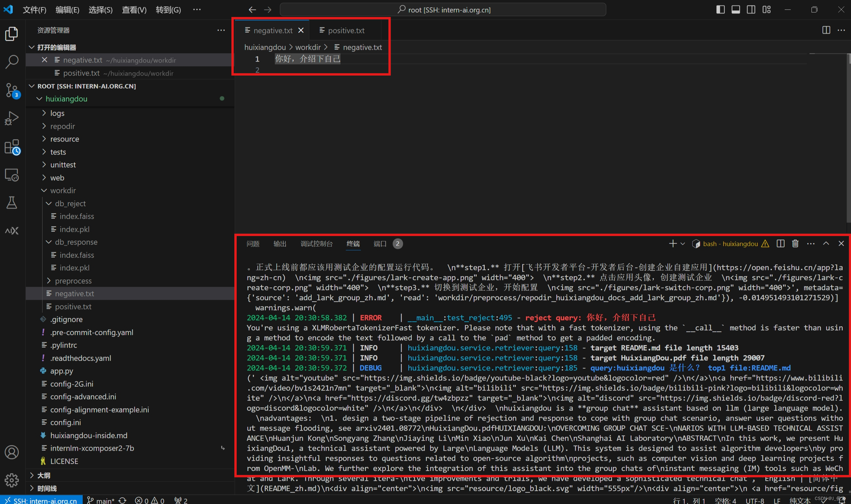Click the SSH: intern-ai.org.cn remote indicator
This screenshot has width=851, height=504.
point(42,500)
